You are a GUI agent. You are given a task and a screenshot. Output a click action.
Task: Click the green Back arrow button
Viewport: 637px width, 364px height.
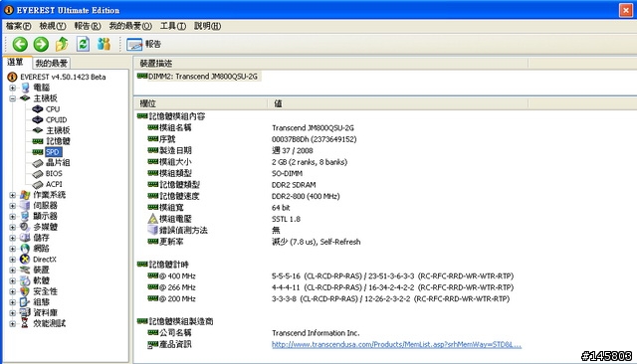tap(20, 44)
